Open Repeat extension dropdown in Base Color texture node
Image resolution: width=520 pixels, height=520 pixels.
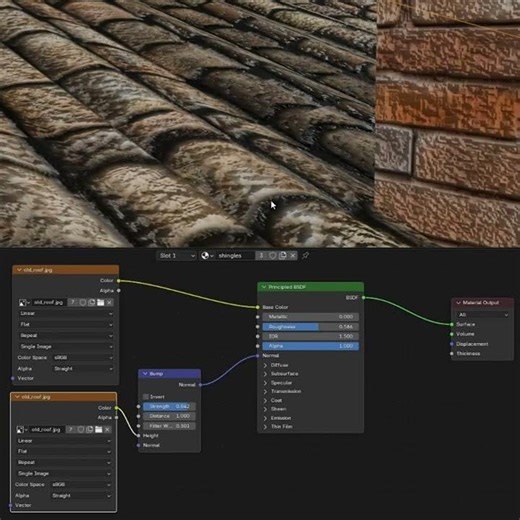(66, 336)
